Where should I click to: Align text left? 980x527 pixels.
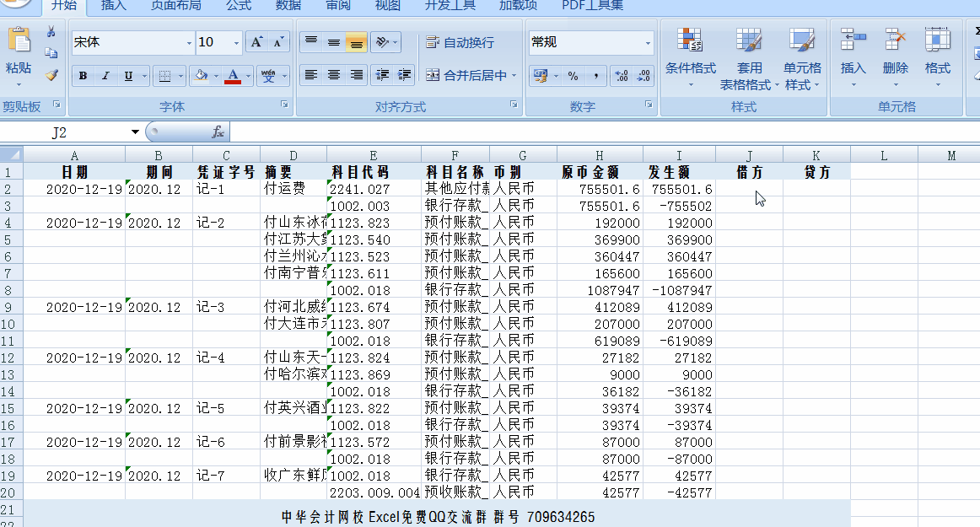point(310,76)
